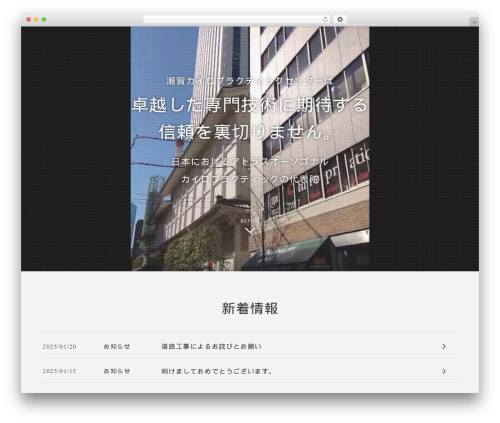Viewport: 500px width, 423px height.
Task: Click the 信頼を裏切りません。 headline text
Action: click(245, 132)
